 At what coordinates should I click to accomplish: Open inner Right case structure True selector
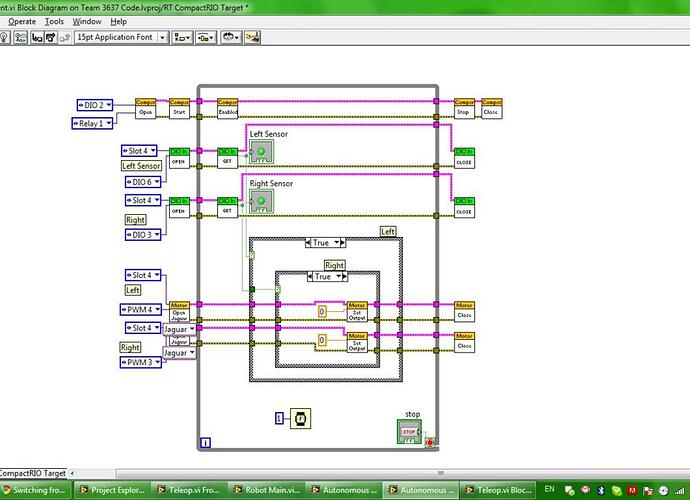[327, 276]
